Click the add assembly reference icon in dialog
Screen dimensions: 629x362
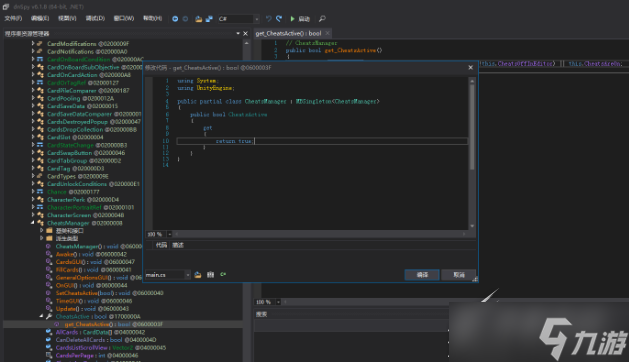tap(210, 275)
